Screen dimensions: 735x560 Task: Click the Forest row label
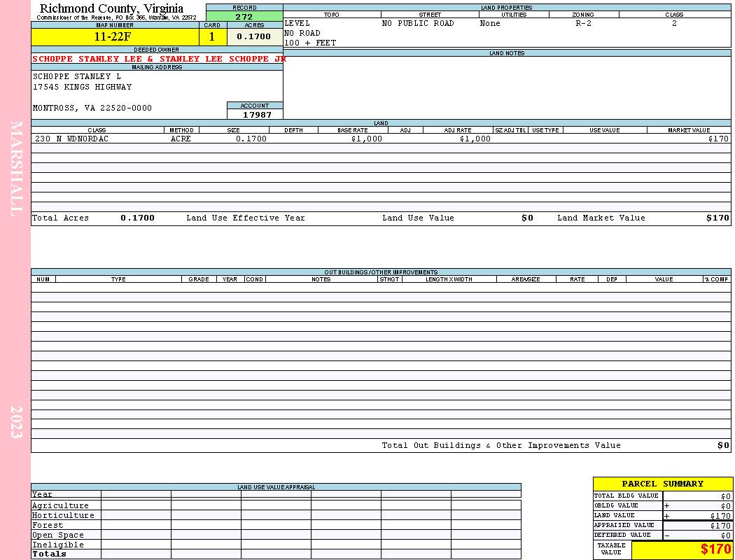click(48, 525)
